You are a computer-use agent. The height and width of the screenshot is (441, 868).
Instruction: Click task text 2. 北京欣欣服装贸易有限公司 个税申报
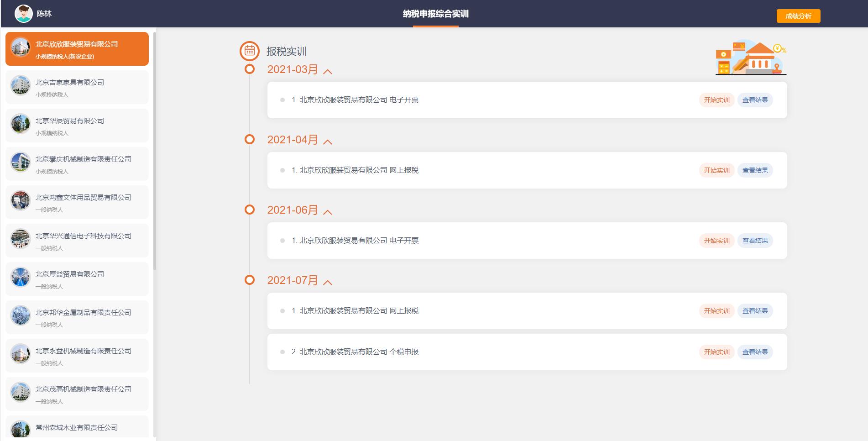coord(355,352)
